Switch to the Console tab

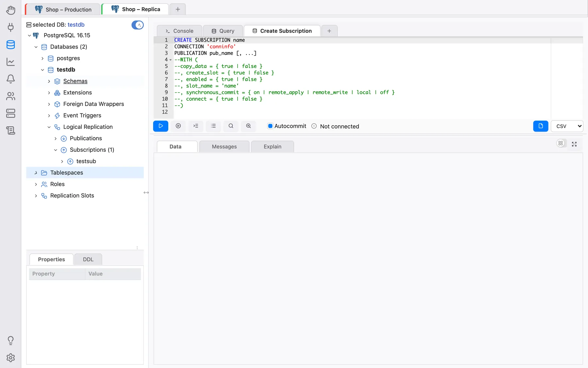click(x=180, y=31)
